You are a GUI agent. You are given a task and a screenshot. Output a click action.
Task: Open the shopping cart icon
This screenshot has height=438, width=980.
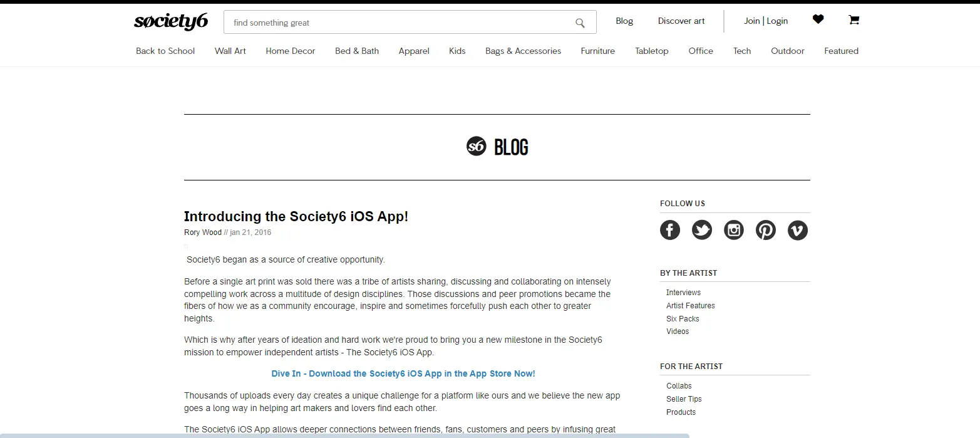coord(854,19)
